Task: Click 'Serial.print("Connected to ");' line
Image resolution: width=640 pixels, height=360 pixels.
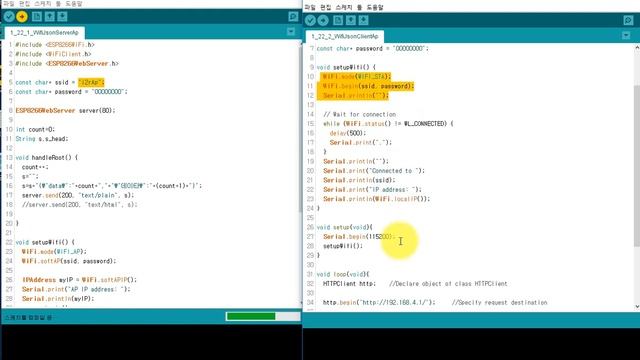Action: tap(374, 171)
